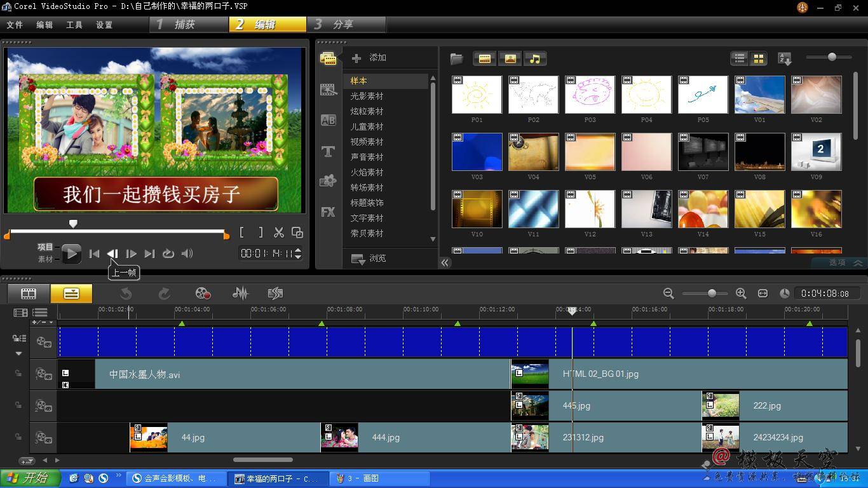Screen dimensions: 868x488
Task: Go to step 1 捕获 tab
Action: [x=189, y=24]
